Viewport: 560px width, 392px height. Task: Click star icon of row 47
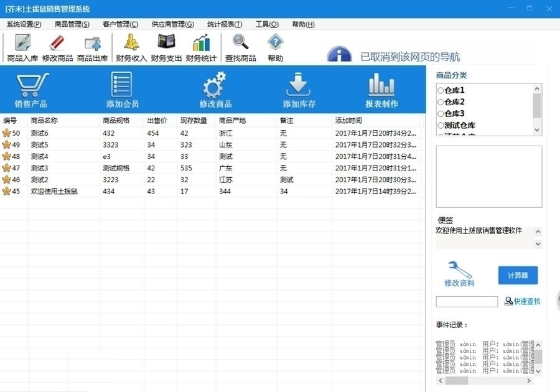coord(6,168)
